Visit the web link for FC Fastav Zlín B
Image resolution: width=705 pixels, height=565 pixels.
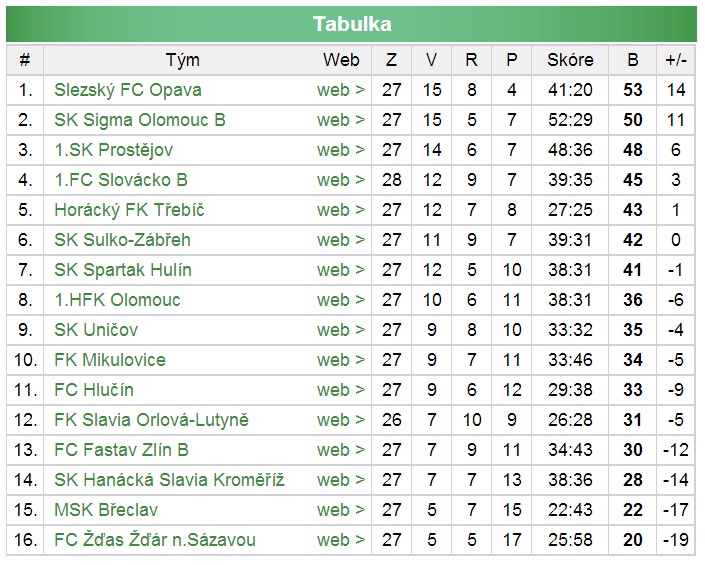coord(341,450)
